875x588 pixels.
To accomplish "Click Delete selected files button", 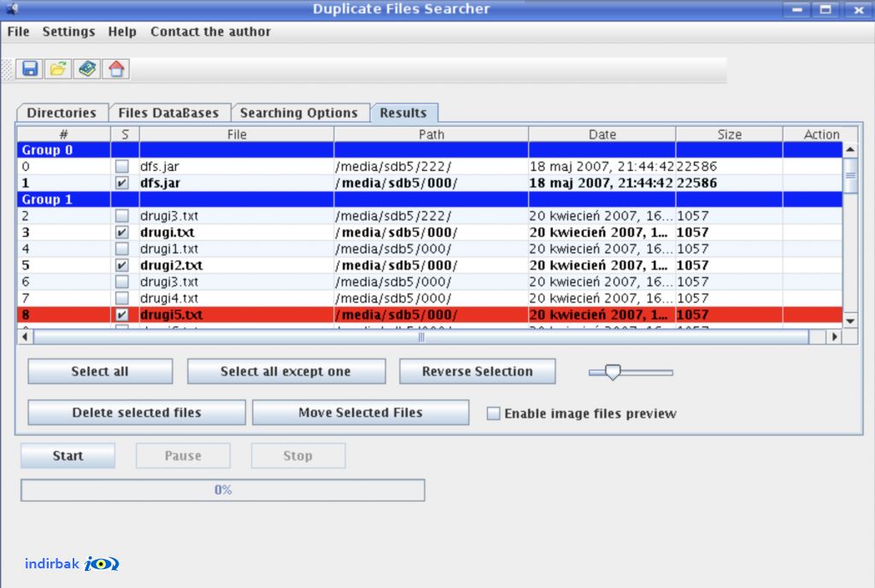I will 137,413.
